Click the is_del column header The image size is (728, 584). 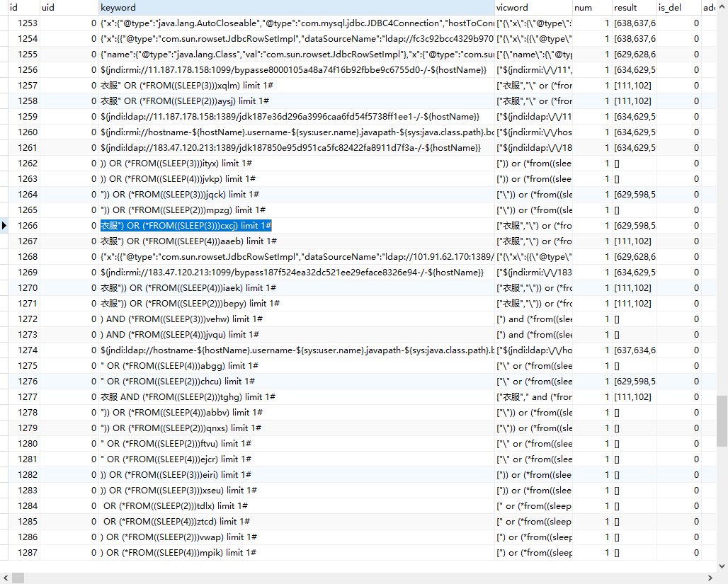coord(679,7)
